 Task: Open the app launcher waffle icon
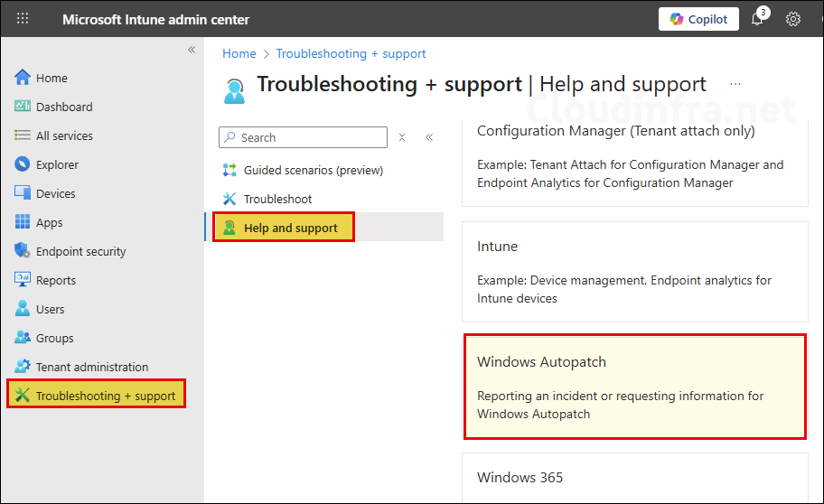pyautogui.click(x=23, y=19)
